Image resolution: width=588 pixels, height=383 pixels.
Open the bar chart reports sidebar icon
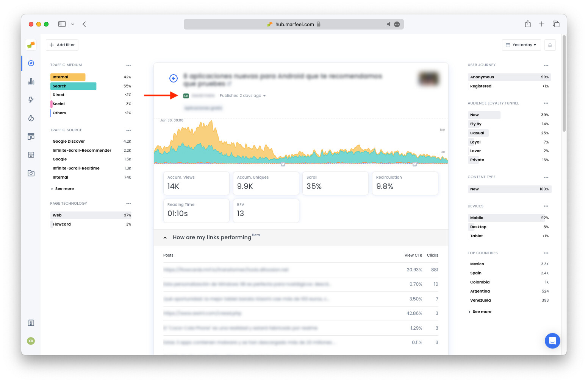[31, 82]
